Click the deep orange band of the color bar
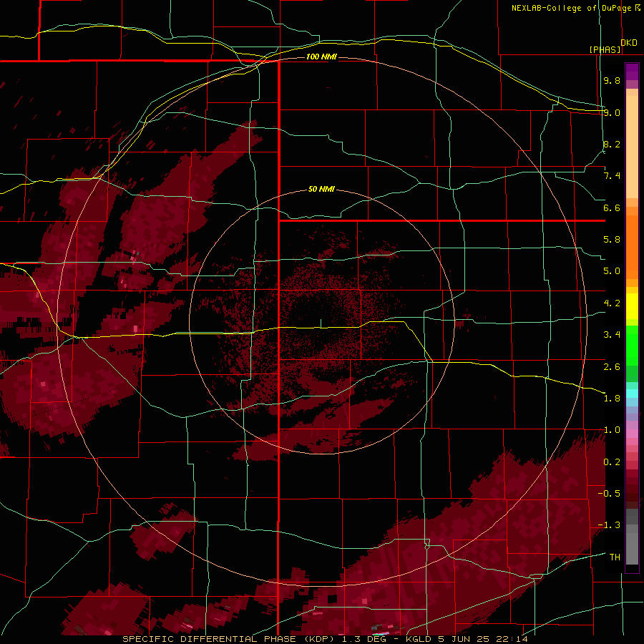 632,248
